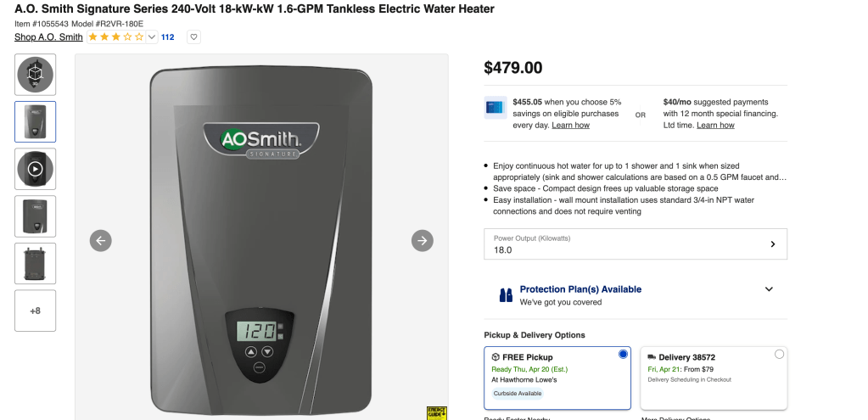
Task: Advance to next product image arrow
Action: (x=423, y=241)
